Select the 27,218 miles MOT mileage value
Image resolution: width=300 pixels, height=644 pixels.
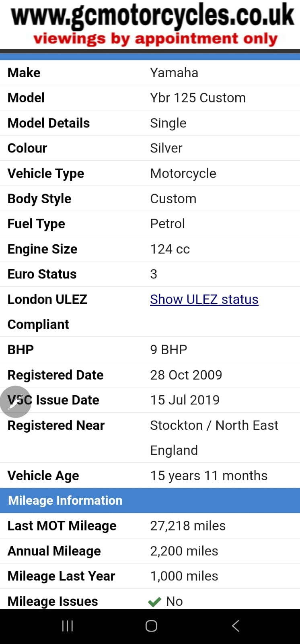187,526
